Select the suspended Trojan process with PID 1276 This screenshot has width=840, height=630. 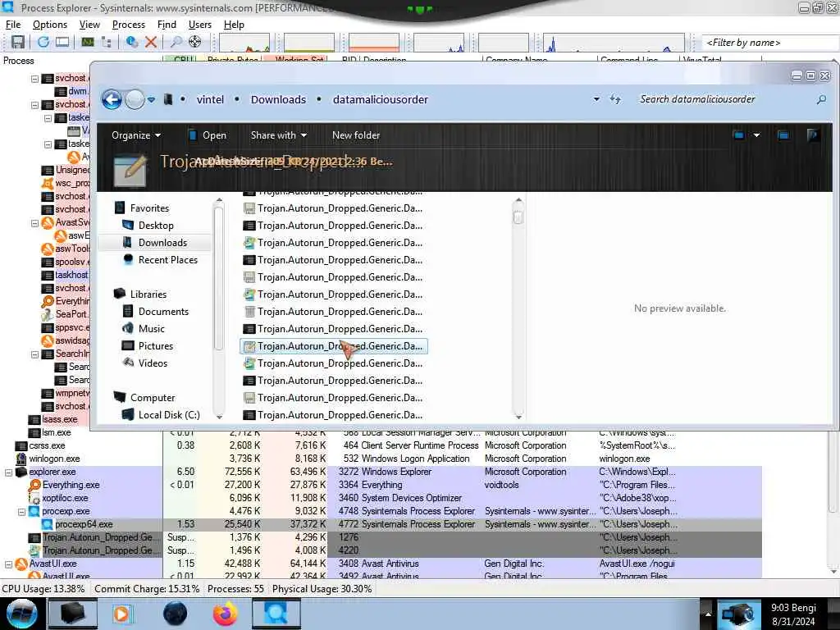coord(381,537)
